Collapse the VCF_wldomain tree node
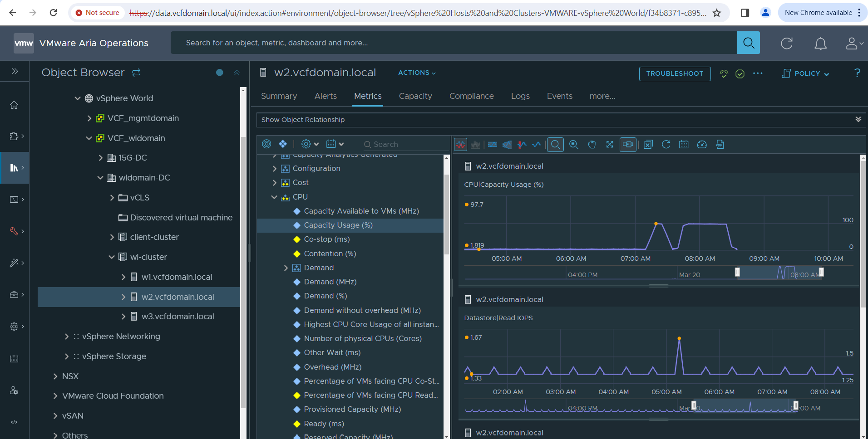The width and height of the screenshot is (868, 439). tap(89, 138)
